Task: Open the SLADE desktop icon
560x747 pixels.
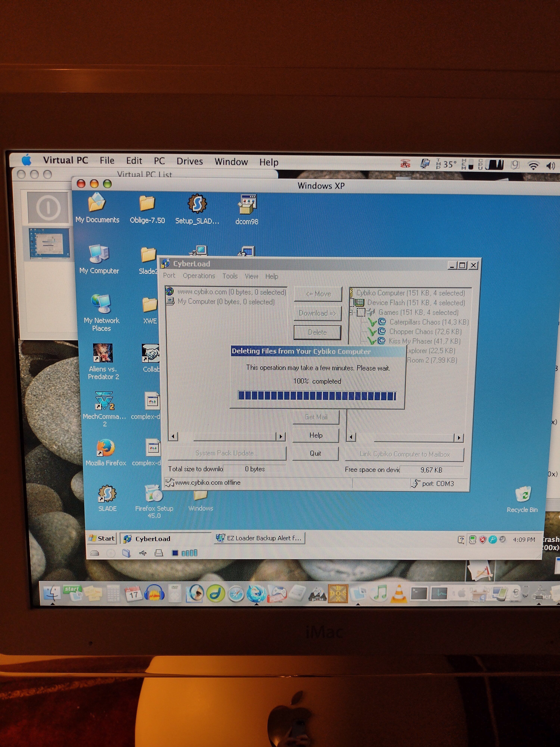Action: click(x=107, y=494)
